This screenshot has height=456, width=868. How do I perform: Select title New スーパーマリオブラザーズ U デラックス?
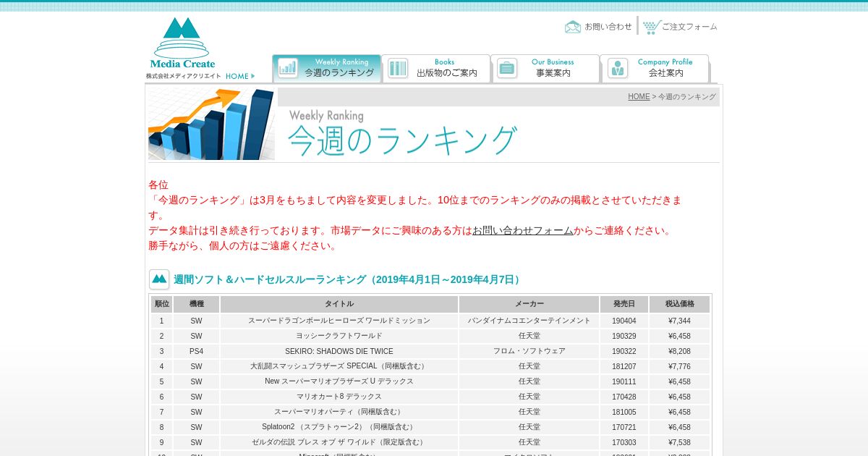coord(339,381)
